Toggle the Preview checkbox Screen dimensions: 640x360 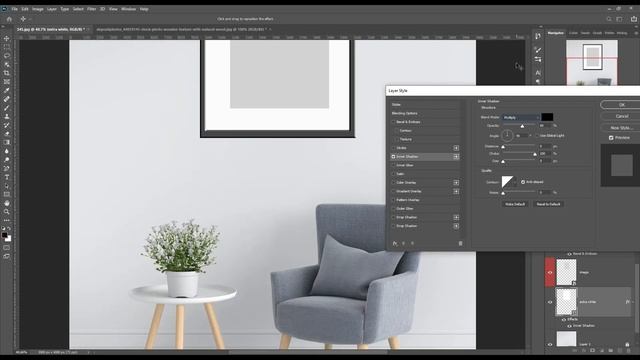coord(611,138)
